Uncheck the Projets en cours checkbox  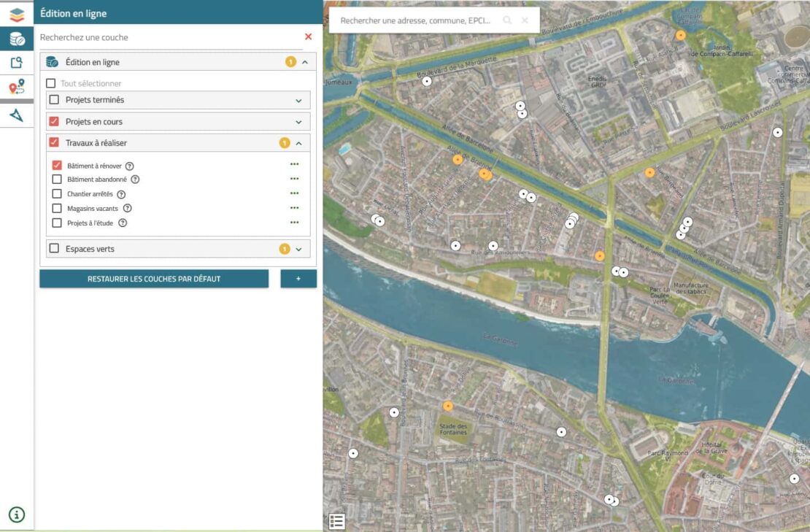[54, 121]
